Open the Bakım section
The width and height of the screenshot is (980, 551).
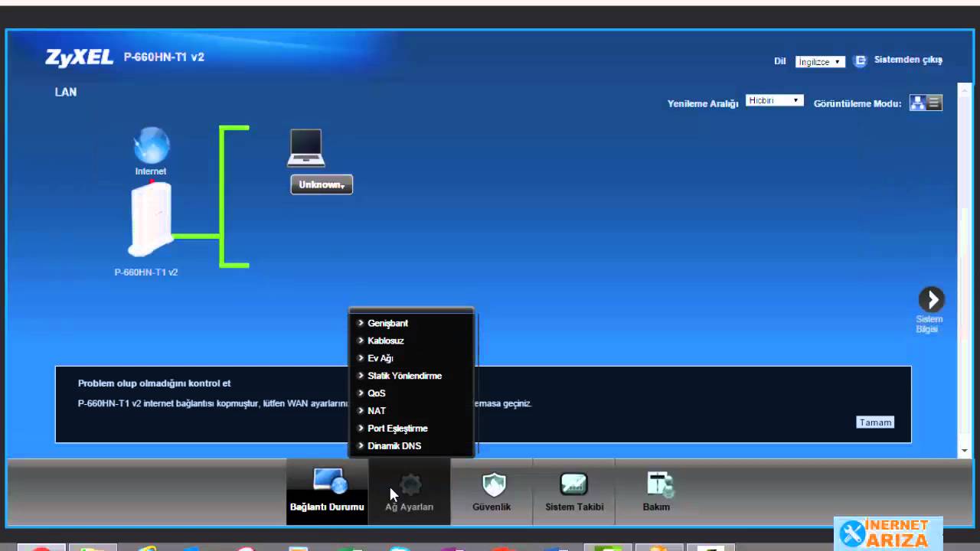coord(656,491)
